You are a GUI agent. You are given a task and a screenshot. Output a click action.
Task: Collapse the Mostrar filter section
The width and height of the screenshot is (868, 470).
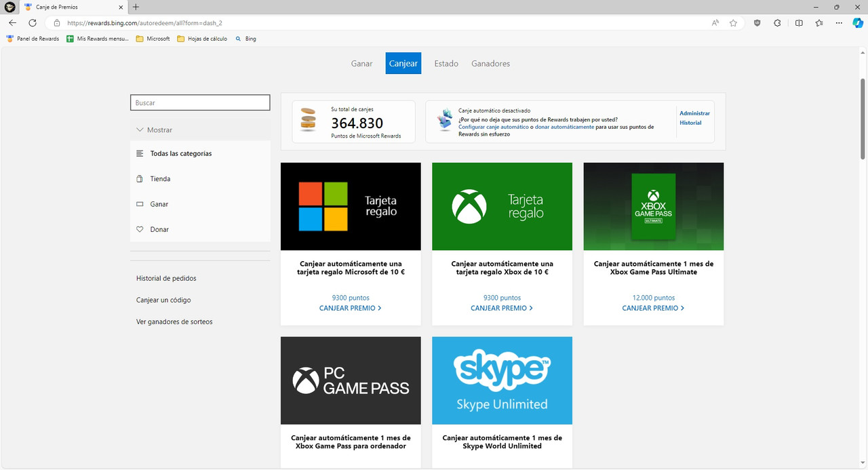point(200,130)
